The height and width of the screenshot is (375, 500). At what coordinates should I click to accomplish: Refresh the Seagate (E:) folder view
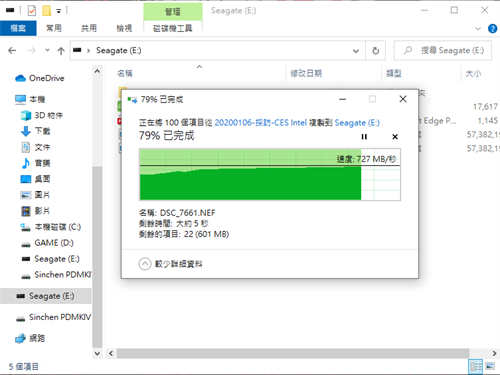376,51
